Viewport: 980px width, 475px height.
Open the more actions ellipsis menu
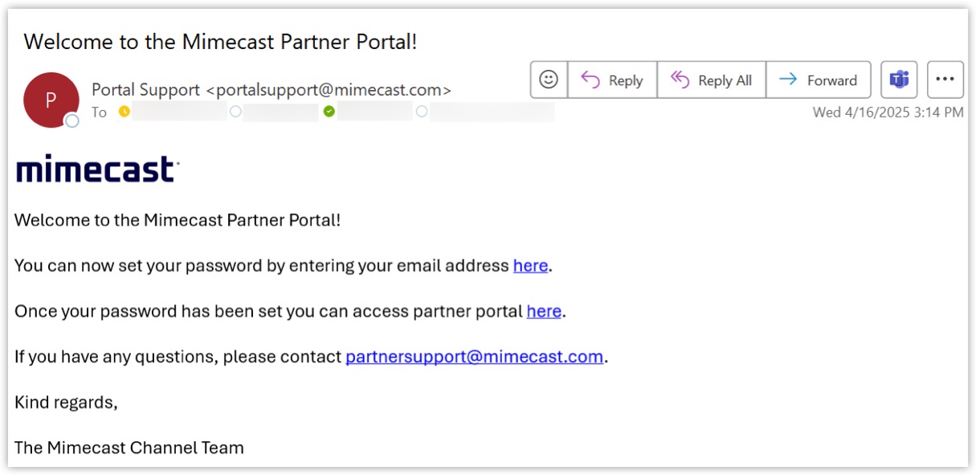tap(945, 78)
